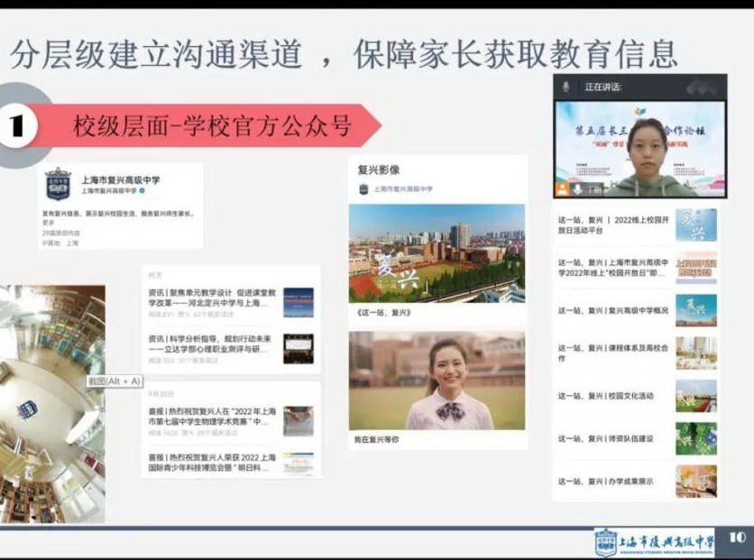
Task: Click the 《这一站，复兴》 campus aerial video thumbnail
Action: click(x=437, y=252)
